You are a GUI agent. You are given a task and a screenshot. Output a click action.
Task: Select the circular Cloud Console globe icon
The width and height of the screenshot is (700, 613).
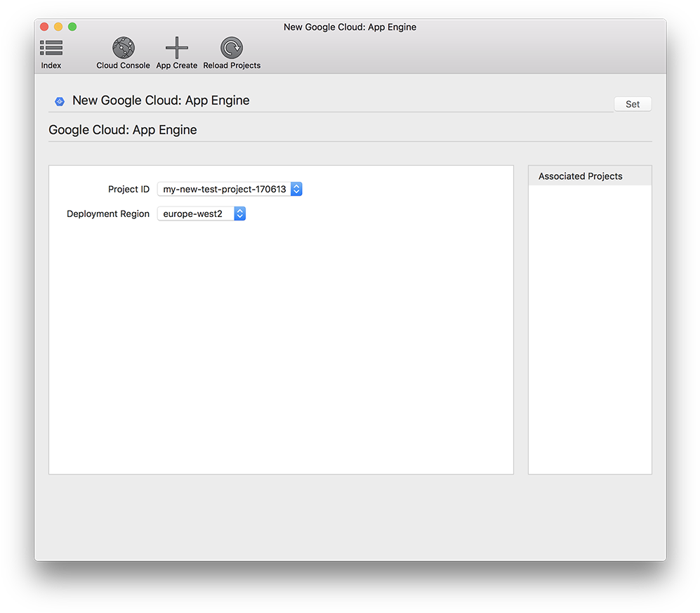coord(123,47)
